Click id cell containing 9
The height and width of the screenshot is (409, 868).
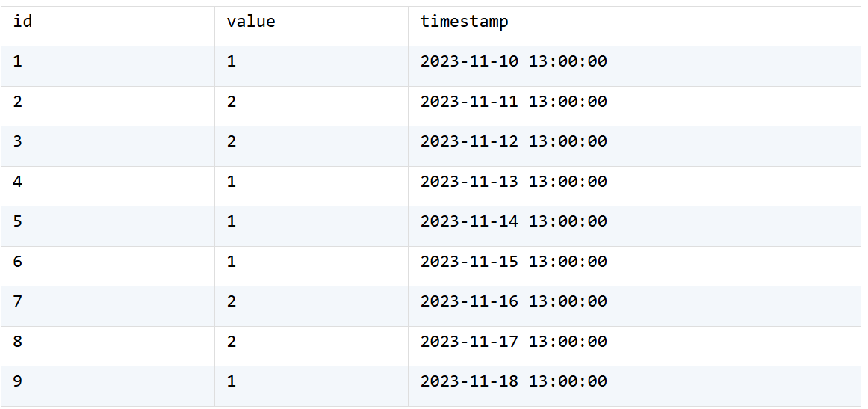tap(108, 387)
